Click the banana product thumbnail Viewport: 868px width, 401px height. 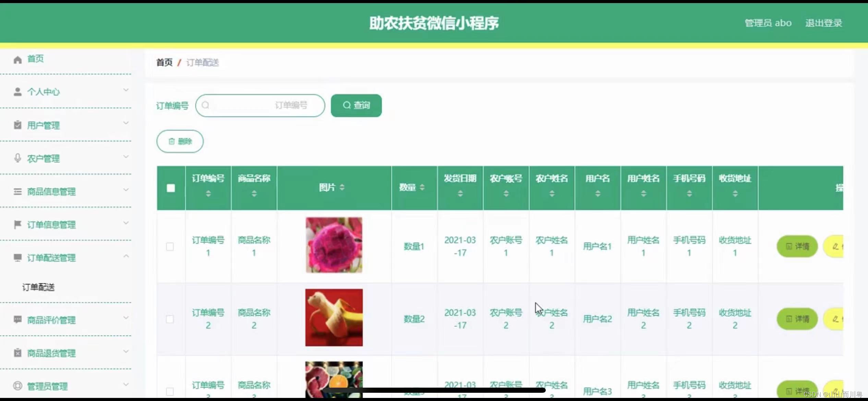[x=334, y=317]
